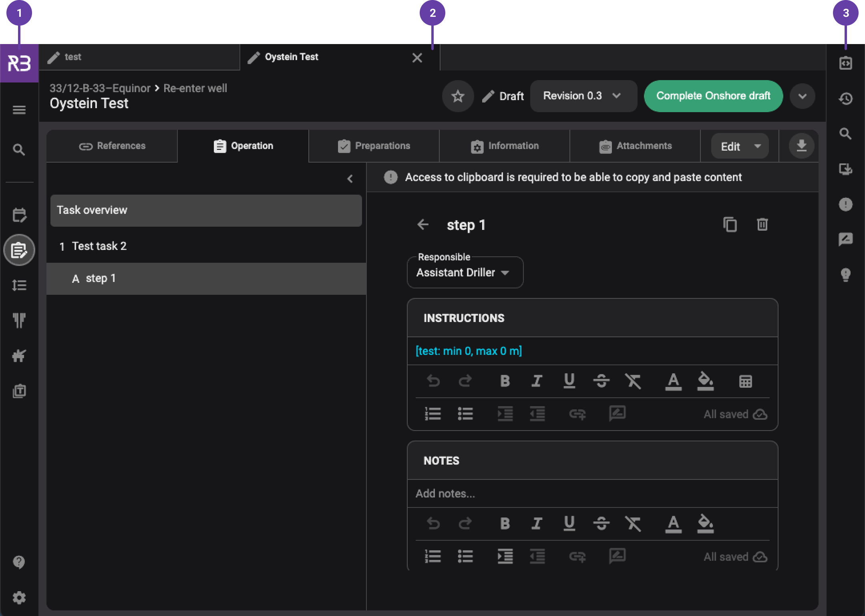865x616 pixels.
Task: Open application settings via the gear icon
Action: tap(19, 598)
